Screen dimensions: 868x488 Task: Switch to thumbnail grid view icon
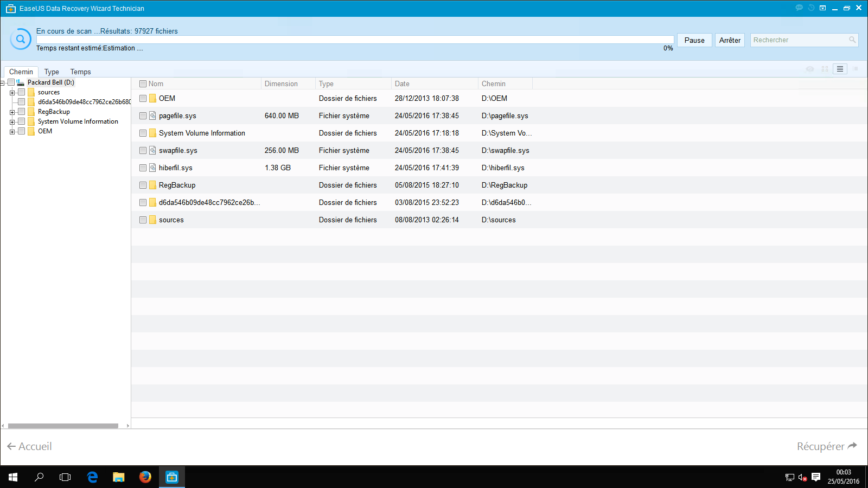[x=825, y=69]
